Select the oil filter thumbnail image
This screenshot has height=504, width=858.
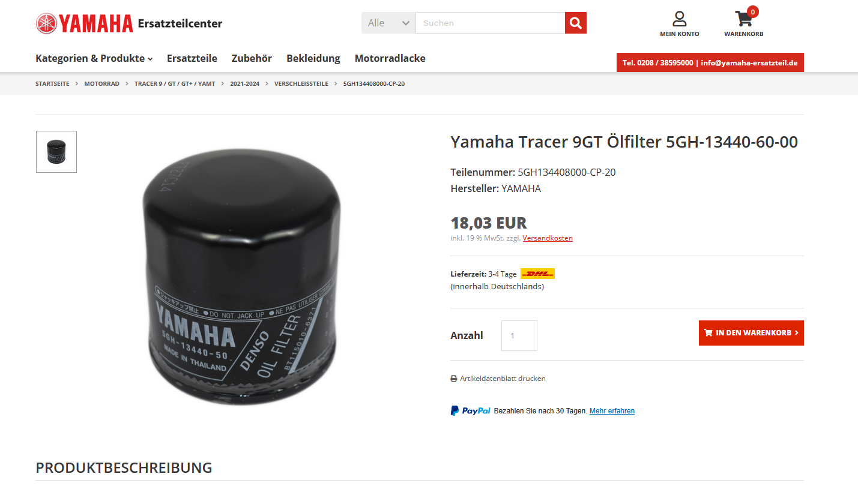[x=56, y=152]
